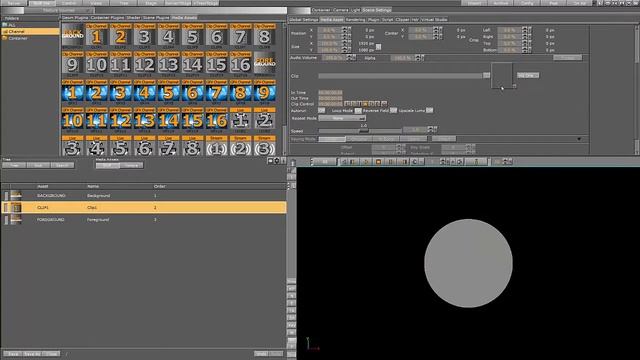Toggle the Upscale Luma checkbox
The image size is (640, 360).
point(429,111)
